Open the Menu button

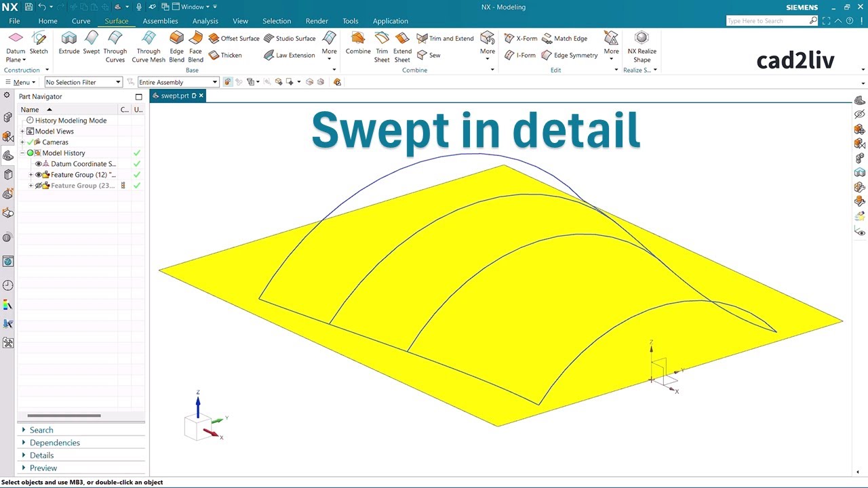point(20,82)
